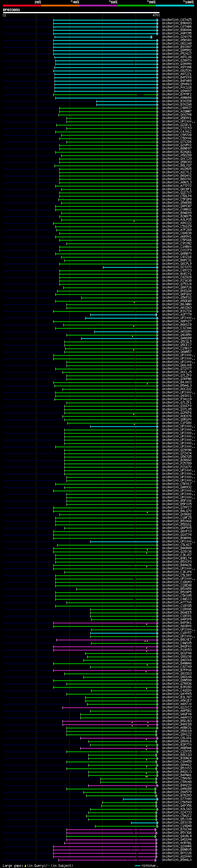Select hit label UniRef100_C5FQP8

tap(177, 199)
